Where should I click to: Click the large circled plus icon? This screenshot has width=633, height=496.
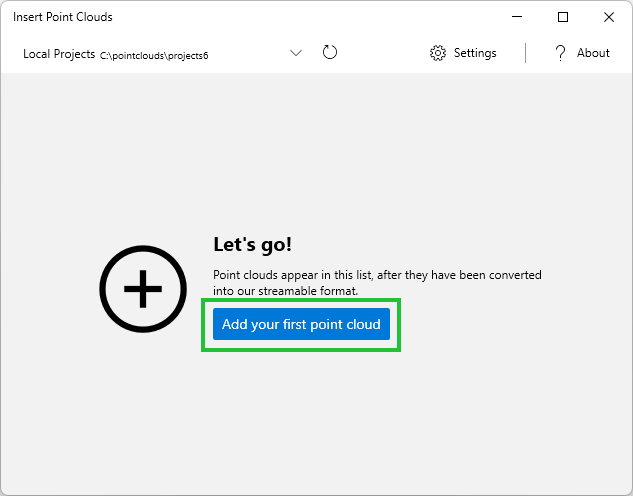click(143, 289)
